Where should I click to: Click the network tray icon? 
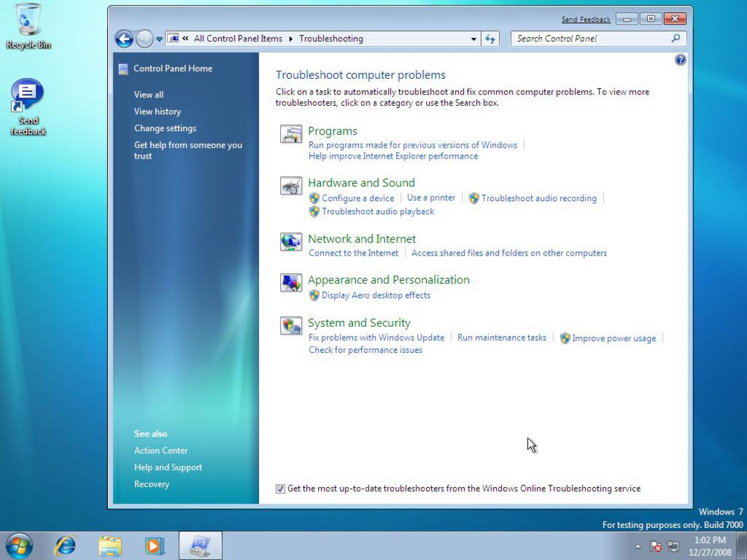point(673,547)
